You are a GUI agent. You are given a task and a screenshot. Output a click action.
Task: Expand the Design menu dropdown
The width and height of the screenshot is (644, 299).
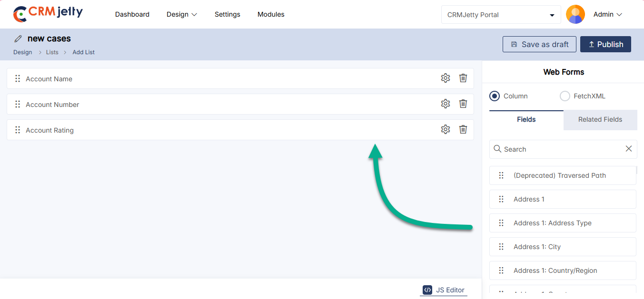[181, 15]
